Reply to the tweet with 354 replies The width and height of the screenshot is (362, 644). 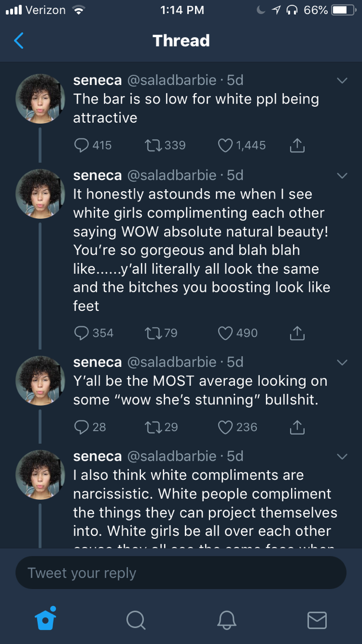82,333
